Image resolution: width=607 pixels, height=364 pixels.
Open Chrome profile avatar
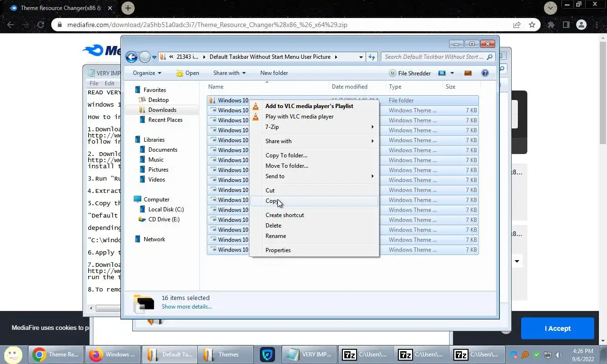581,25
